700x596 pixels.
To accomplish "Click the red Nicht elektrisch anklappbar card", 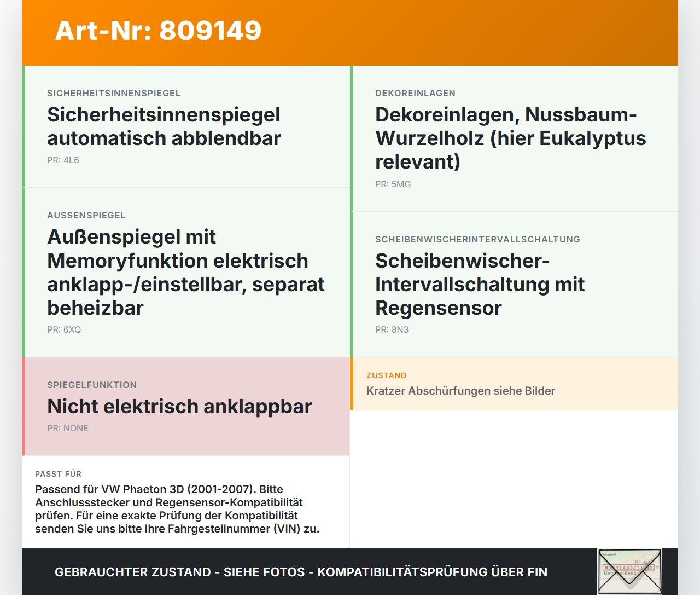I will (x=186, y=407).
